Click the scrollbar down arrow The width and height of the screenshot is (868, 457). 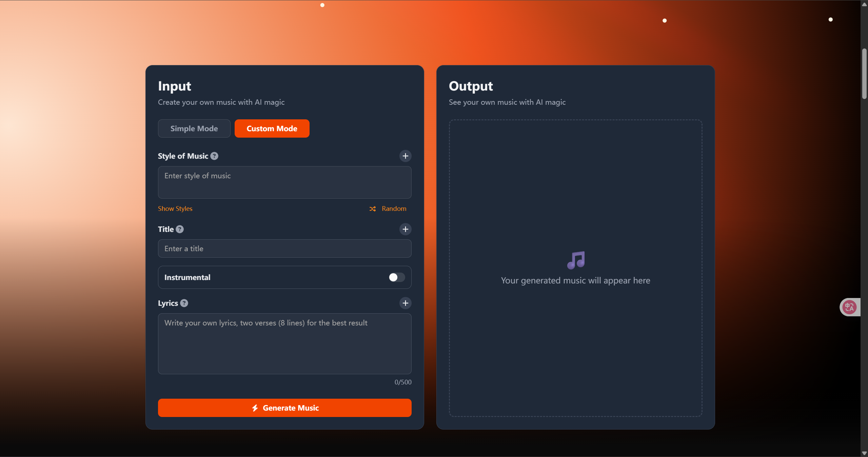(864, 453)
